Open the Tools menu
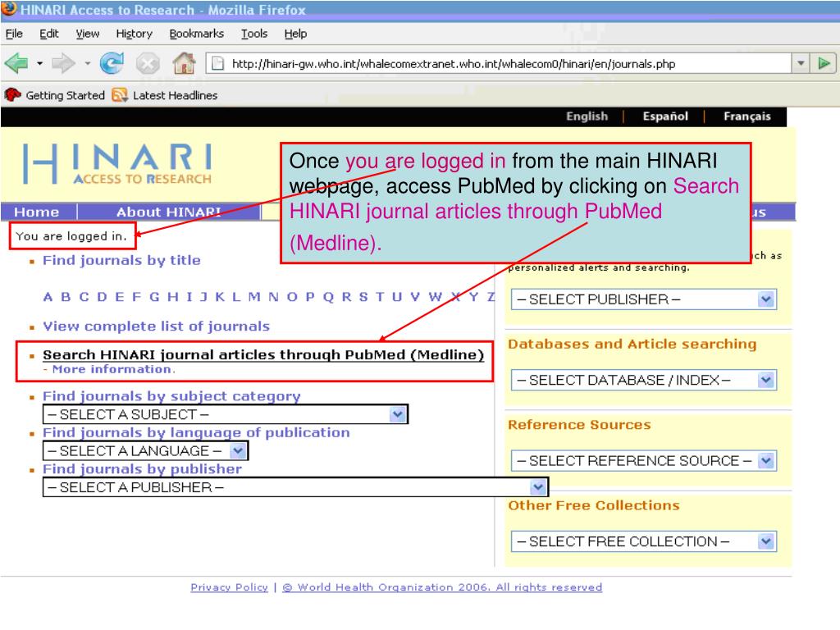The height and width of the screenshot is (630, 840). tap(254, 34)
